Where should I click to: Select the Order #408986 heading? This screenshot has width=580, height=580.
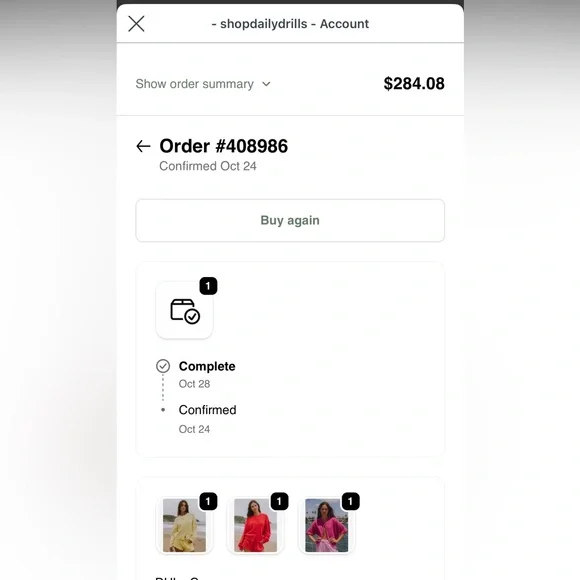[x=223, y=146]
